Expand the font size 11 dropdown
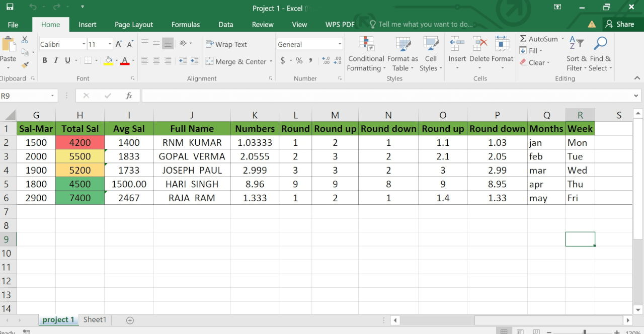Viewport: 644px width, 334px height. tap(110, 44)
